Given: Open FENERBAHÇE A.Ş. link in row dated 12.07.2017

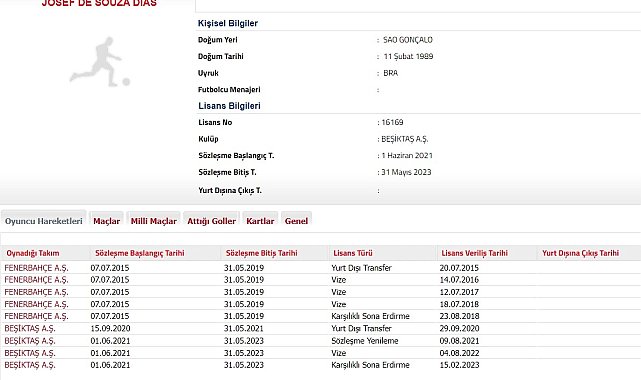Looking at the screenshot, I should point(36,292).
